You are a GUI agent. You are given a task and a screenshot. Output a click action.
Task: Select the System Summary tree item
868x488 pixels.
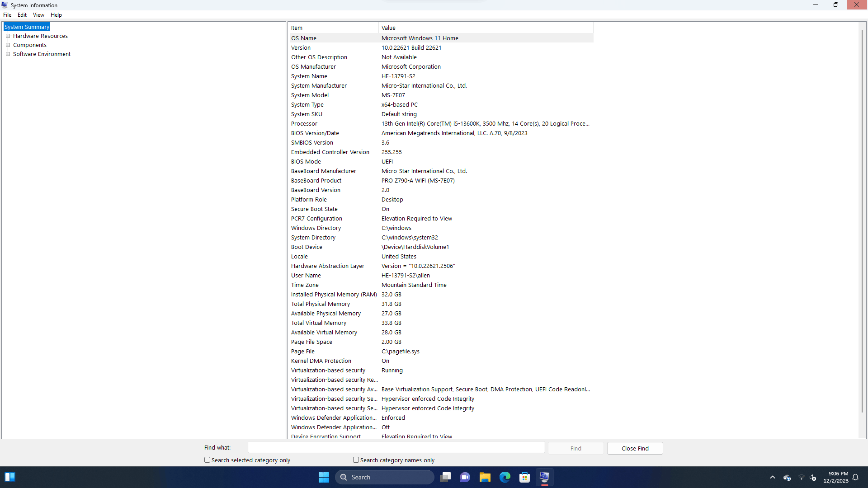tap(27, 27)
